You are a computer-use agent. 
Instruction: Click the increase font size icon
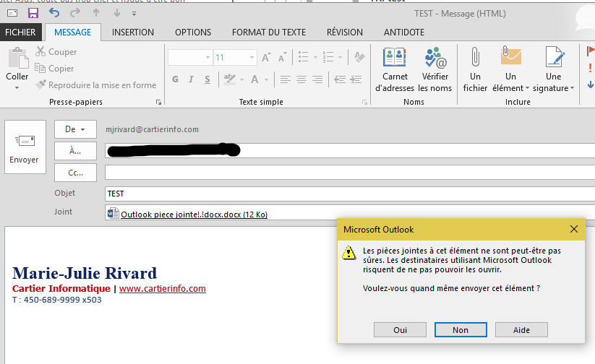coord(266,57)
